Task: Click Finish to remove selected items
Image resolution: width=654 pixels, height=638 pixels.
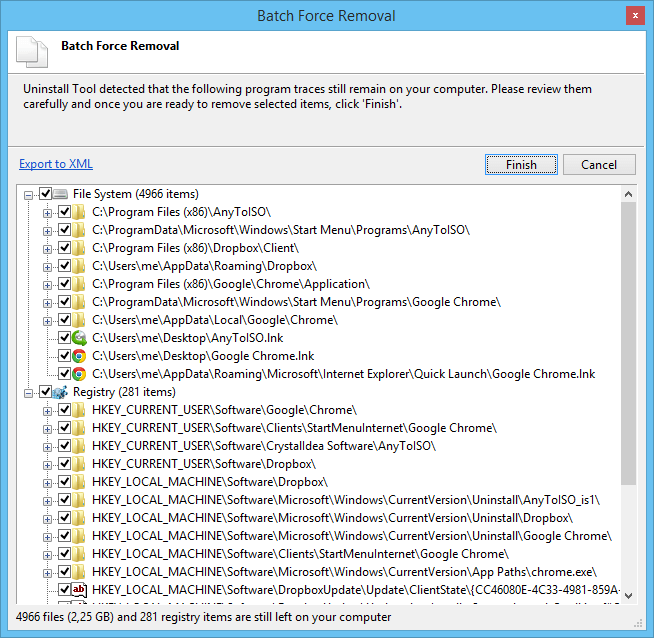Action: point(521,164)
